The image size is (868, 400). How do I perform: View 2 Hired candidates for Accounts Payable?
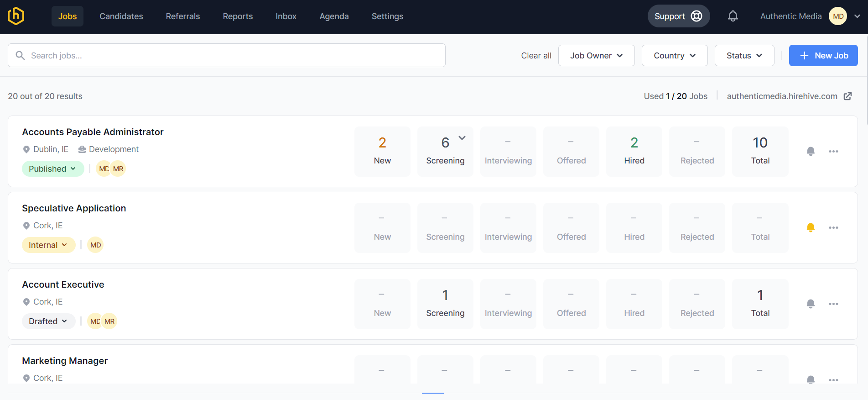tap(634, 152)
